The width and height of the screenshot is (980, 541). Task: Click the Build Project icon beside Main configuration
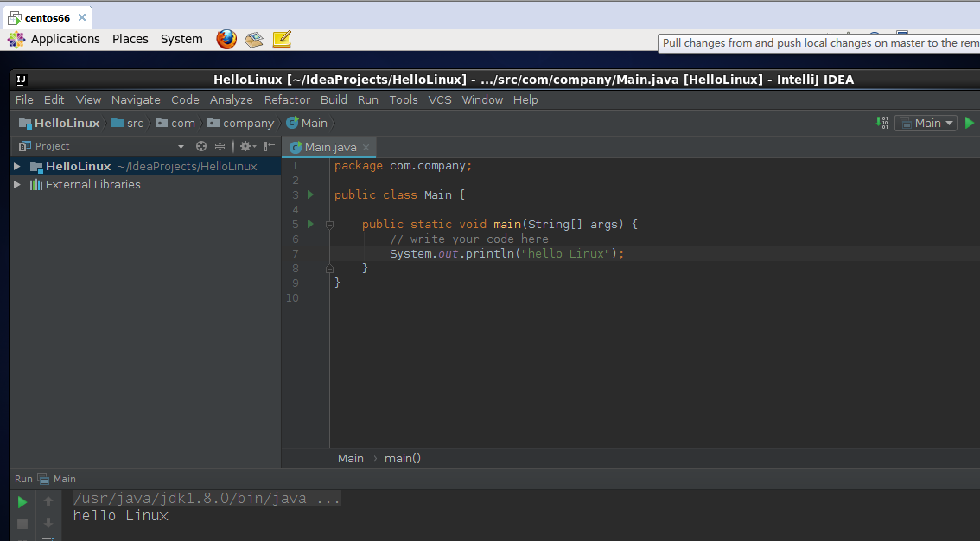pyautogui.click(x=881, y=123)
